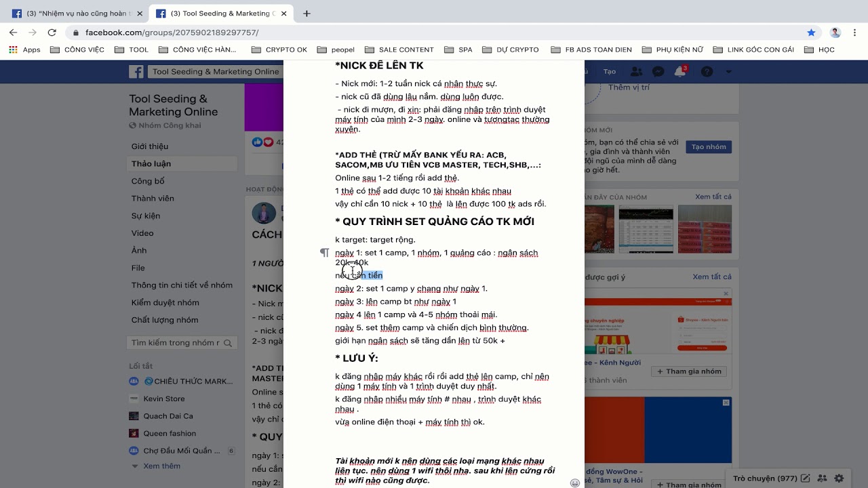Open Queen fashion shortcut

tap(169, 433)
